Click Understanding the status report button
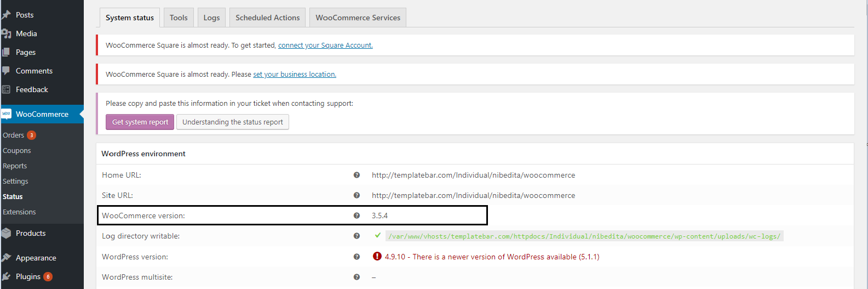Viewport: 868px width, 289px height. point(233,122)
